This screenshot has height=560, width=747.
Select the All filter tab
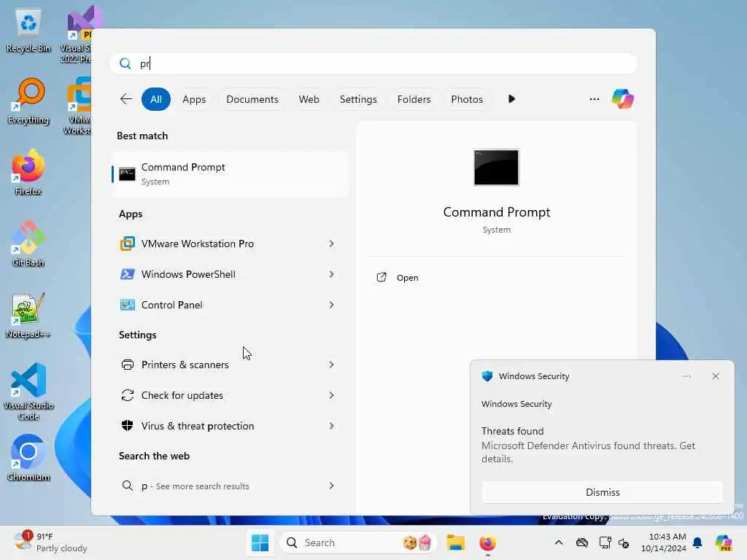(x=156, y=99)
